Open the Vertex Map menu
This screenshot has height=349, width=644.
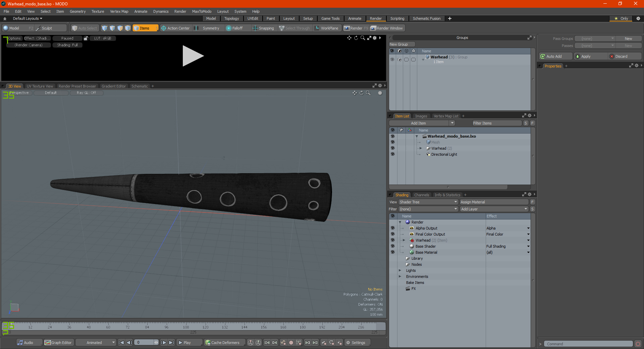119,11
